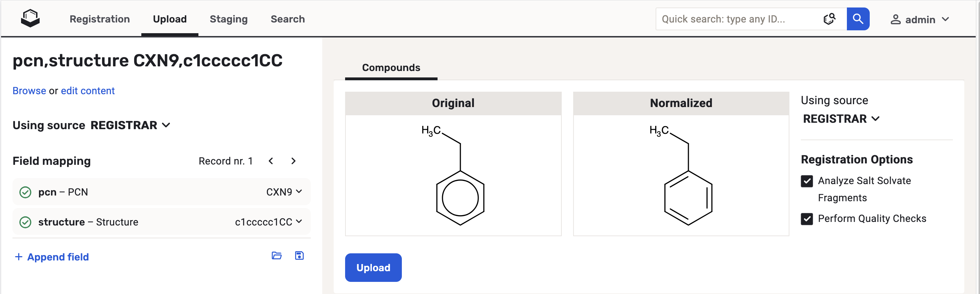Viewport: 980px width, 294px height.
Task: Focus the Quick search input field
Action: coord(738,19)
